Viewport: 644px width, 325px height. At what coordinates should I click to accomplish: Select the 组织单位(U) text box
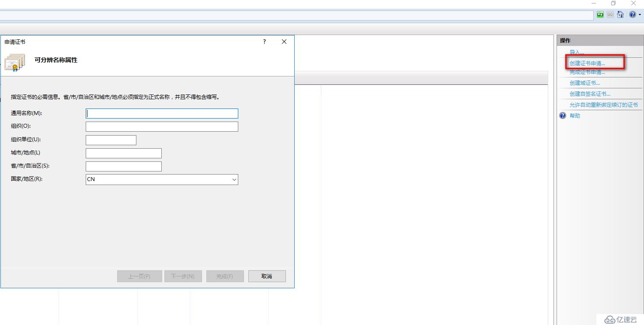tap(111, 140)
